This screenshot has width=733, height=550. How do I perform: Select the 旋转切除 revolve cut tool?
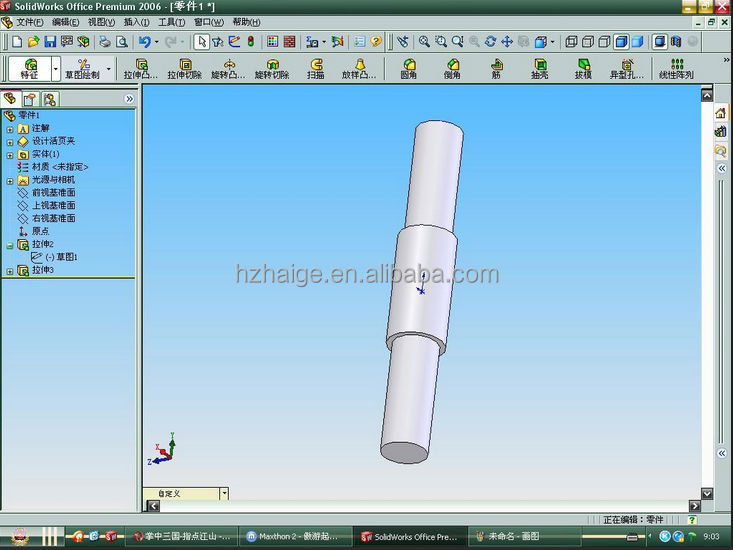[271, 68]
